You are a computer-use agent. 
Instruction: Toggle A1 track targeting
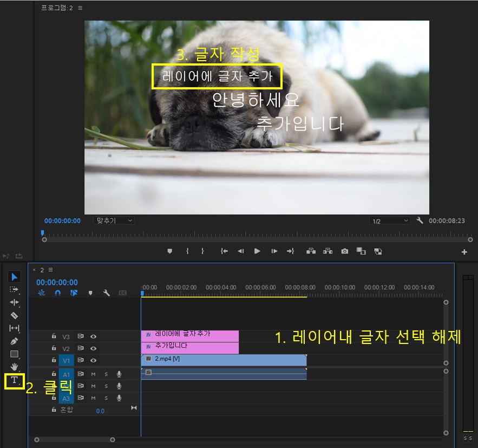[66, 374]
